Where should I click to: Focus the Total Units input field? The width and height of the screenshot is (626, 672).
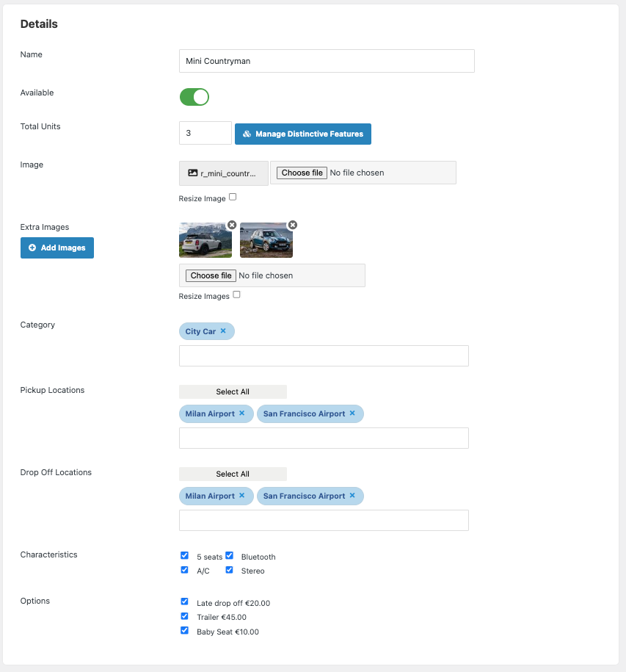205,133
